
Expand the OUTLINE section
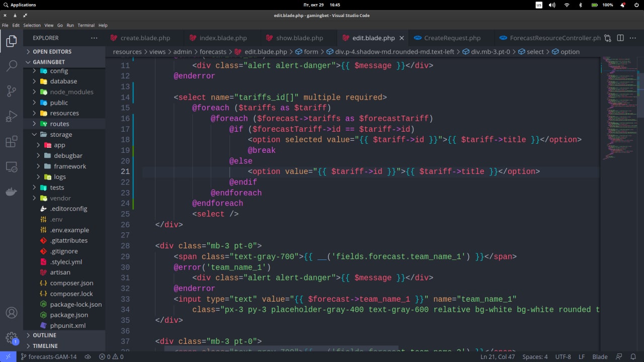[x=44, y=335]
